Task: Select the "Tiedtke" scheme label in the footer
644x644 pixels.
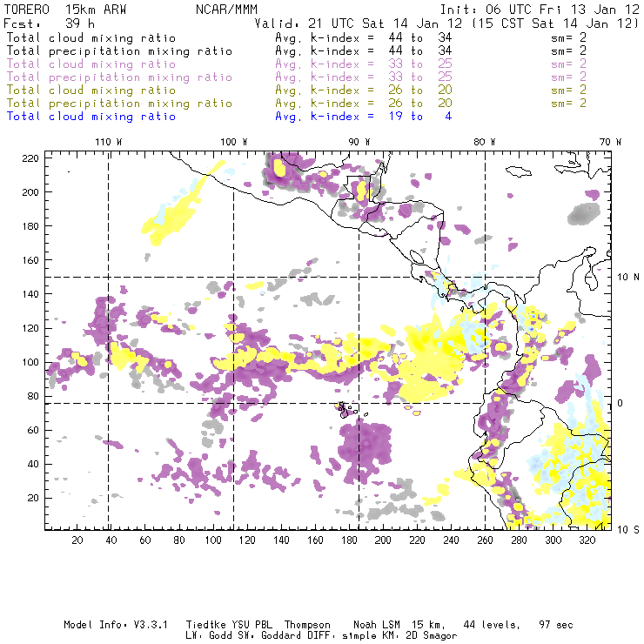Action: click(x=205, y=625)
